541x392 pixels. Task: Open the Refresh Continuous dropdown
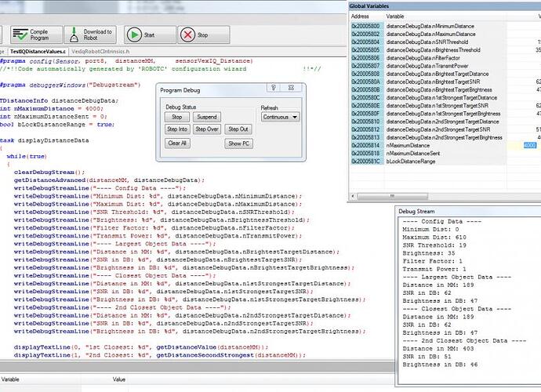point(280,117)
